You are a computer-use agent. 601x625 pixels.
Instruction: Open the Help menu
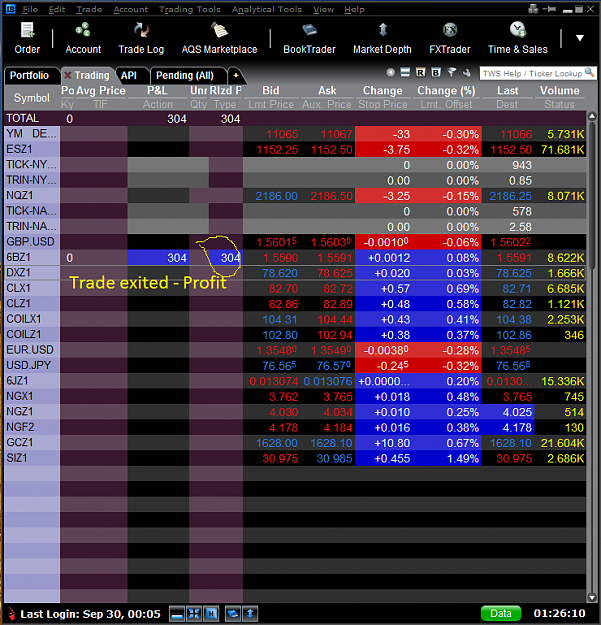pos(354,9)
